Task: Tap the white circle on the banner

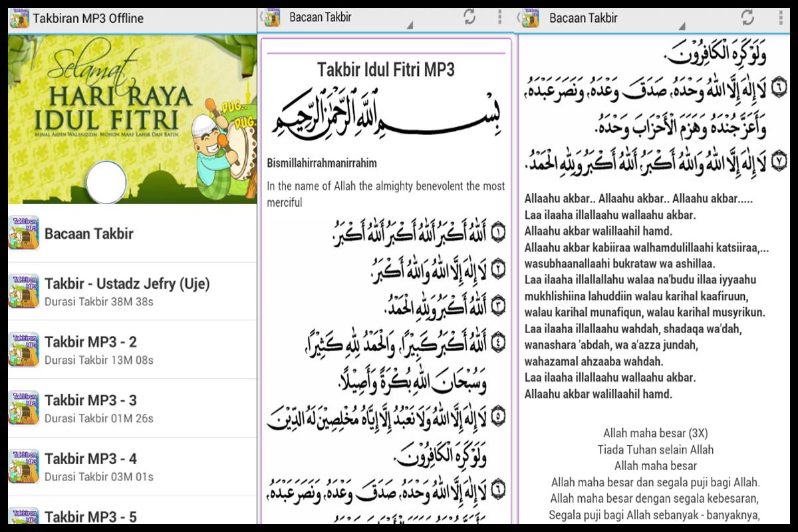Action: tap(106, 182)
